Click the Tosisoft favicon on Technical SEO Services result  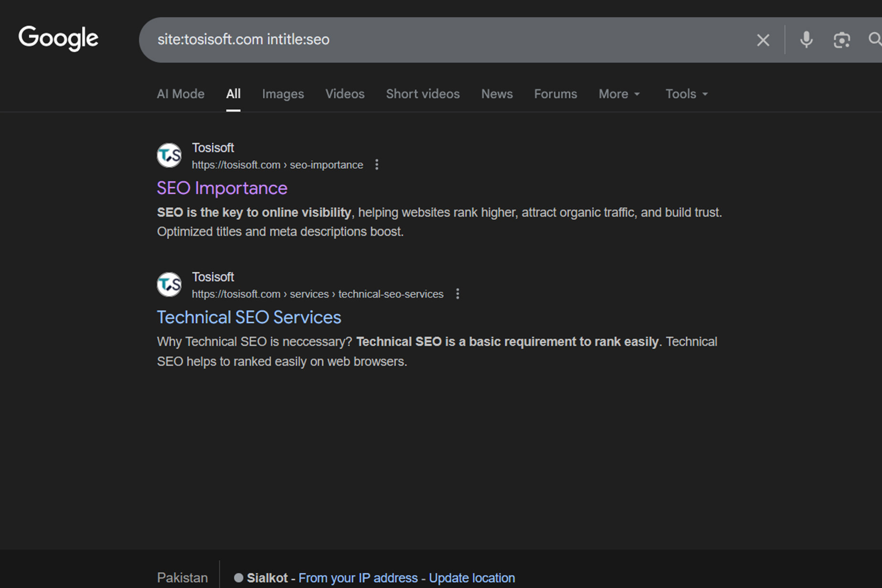(169, 284)
